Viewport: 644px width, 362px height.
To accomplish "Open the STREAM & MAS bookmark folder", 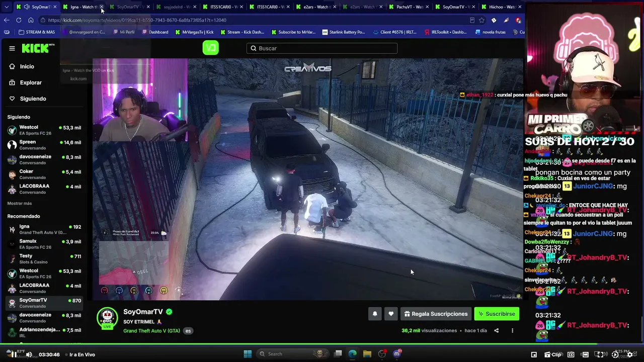I will pos(37,32).
